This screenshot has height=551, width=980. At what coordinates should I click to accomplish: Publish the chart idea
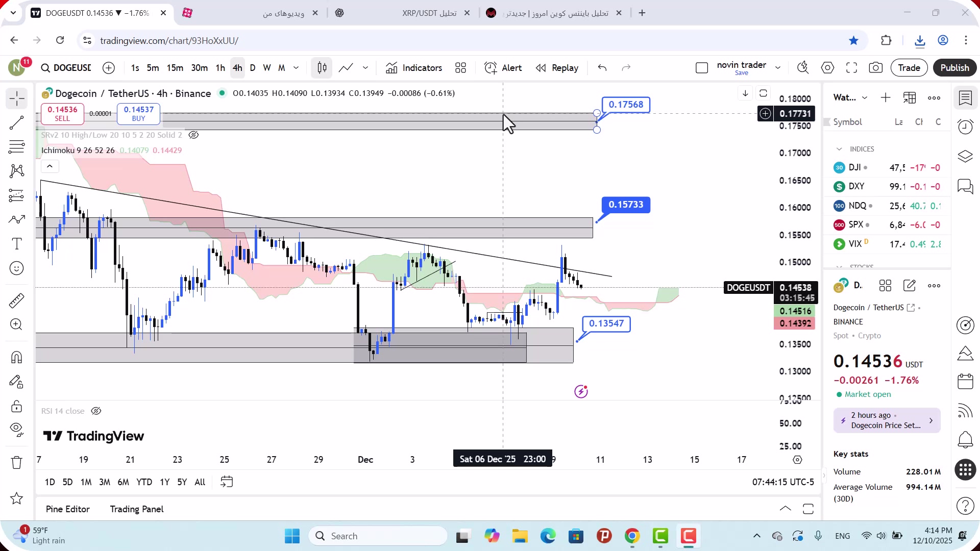click(954, 68)
